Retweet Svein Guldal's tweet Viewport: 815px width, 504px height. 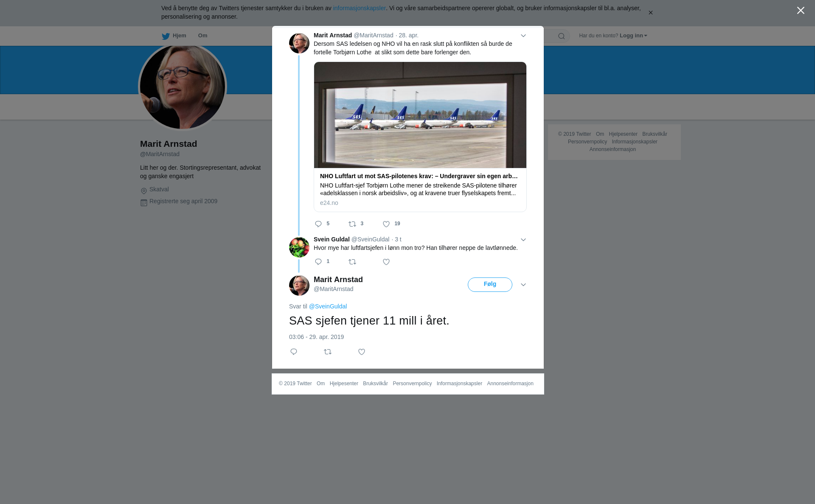coord(352,262)
